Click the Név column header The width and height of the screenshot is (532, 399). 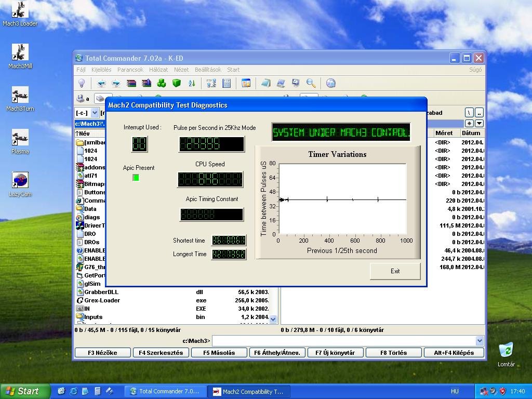pyautogui.click(x=90, y=134)
